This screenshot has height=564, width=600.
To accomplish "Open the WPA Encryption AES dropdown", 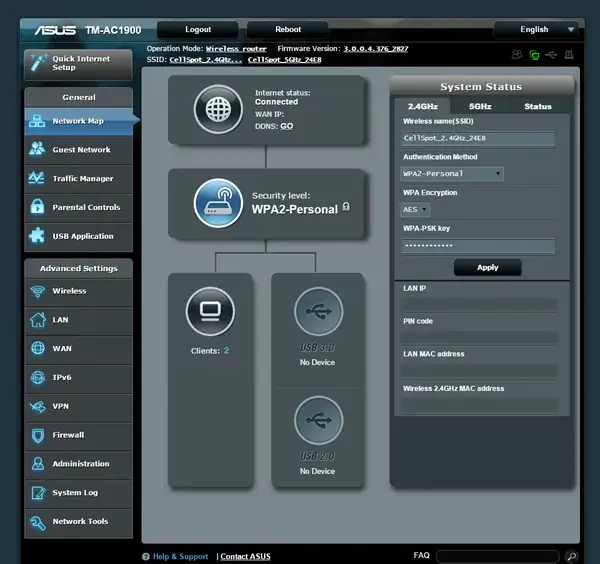I will [x=415, y=210].
